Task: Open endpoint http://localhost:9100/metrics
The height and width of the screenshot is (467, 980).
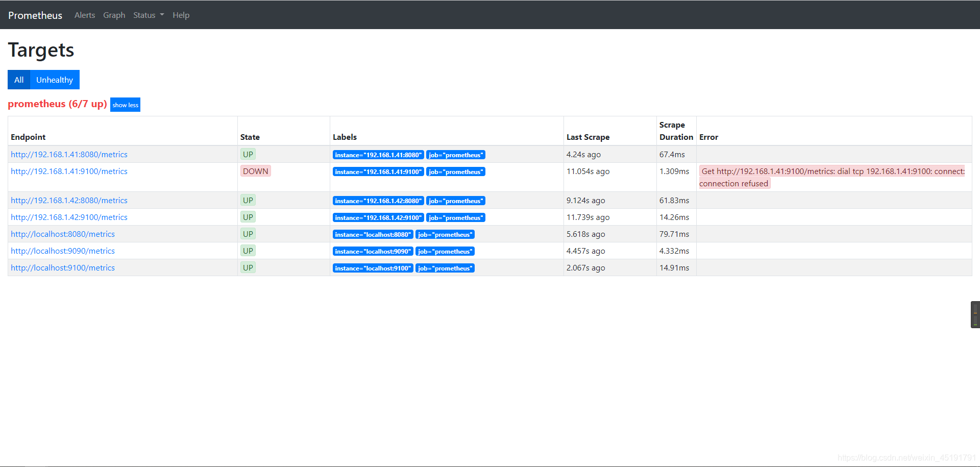Action: pos(63,267)
